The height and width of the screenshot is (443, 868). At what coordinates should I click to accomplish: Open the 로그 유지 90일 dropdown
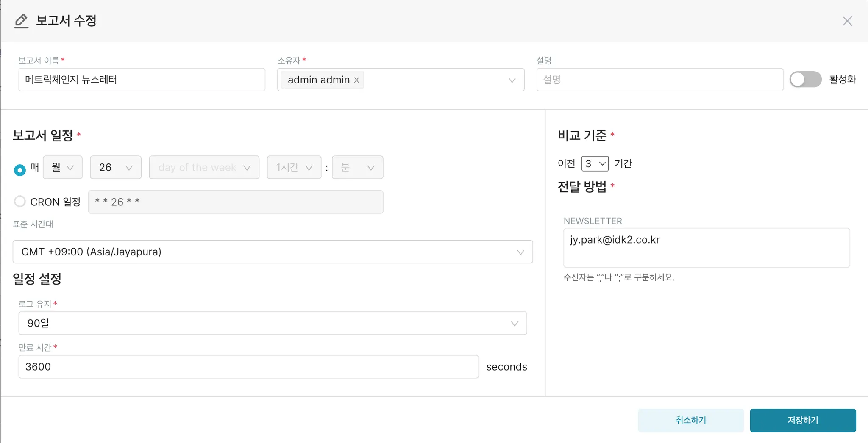[272, 324]
